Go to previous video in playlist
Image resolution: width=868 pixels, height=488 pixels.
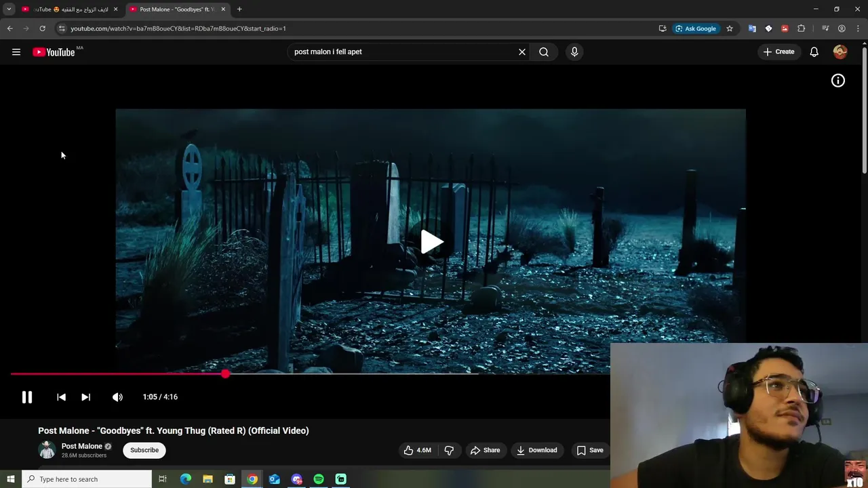pyautogui.click(x=61, y=397)
